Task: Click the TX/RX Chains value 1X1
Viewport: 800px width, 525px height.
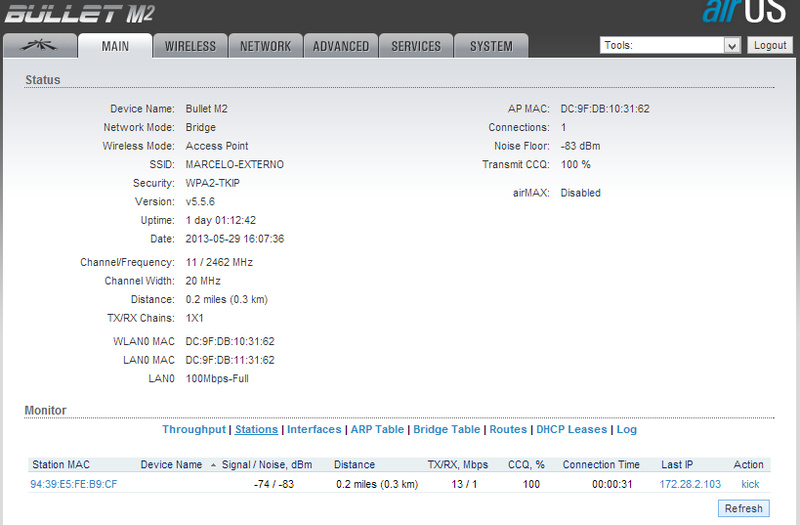Action: point(194,318)
